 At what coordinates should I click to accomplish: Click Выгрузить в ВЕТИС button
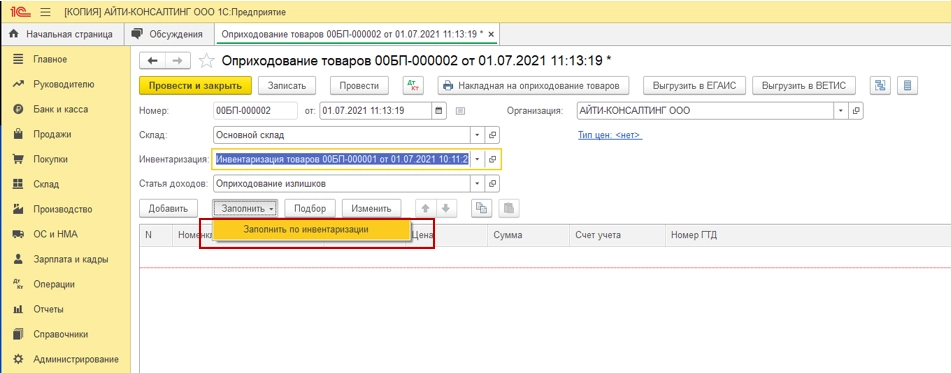(804, 86)
